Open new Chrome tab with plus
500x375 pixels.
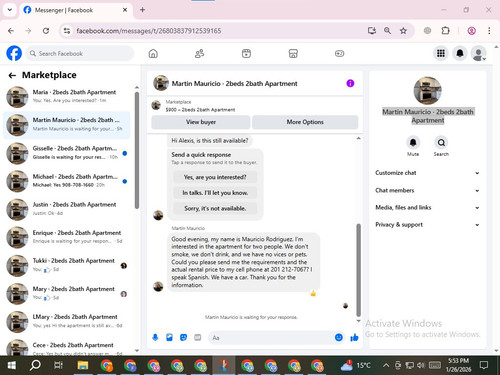(142, 10)
